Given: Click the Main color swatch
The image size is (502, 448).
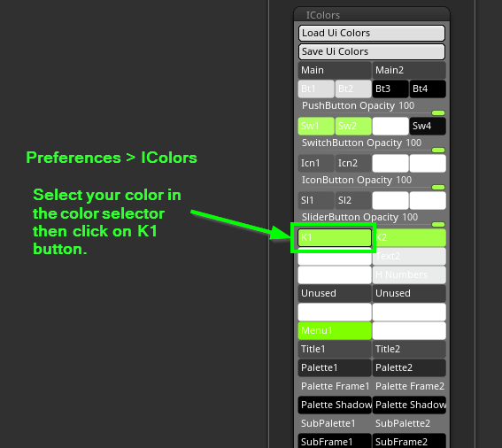Looking at the screenshot, I should (335, 70).
